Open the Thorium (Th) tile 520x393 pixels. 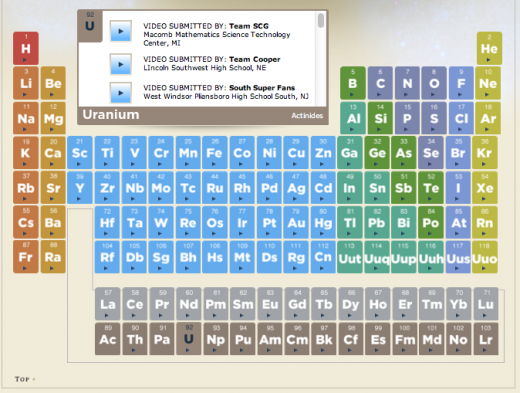click(x=135, y=339)
